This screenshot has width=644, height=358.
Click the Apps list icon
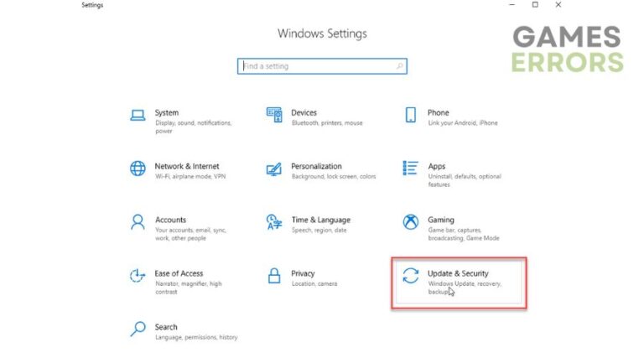pos(411,169)
